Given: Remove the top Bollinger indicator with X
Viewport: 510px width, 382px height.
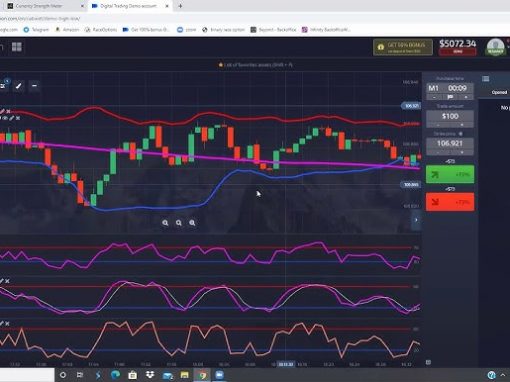Looking at the screenshot, I should coord(8,111).
